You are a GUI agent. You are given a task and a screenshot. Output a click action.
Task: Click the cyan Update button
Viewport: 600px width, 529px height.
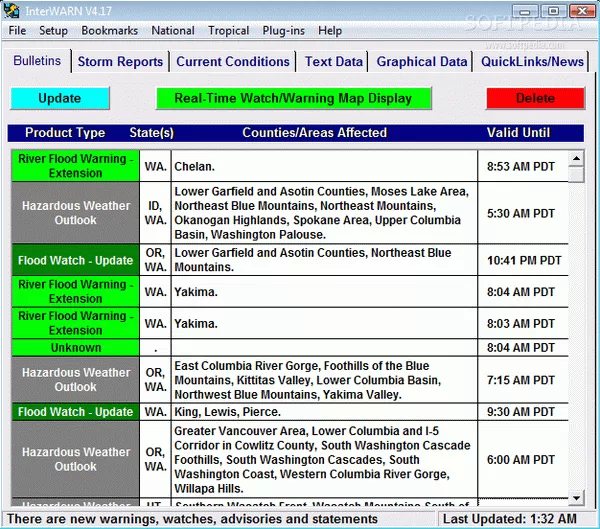[60, 98]
